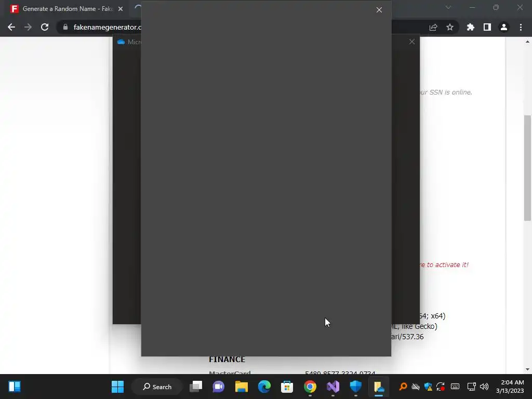Click the FINANCE heading text
The height and width of the screenshot is (399, 532).
227,360
